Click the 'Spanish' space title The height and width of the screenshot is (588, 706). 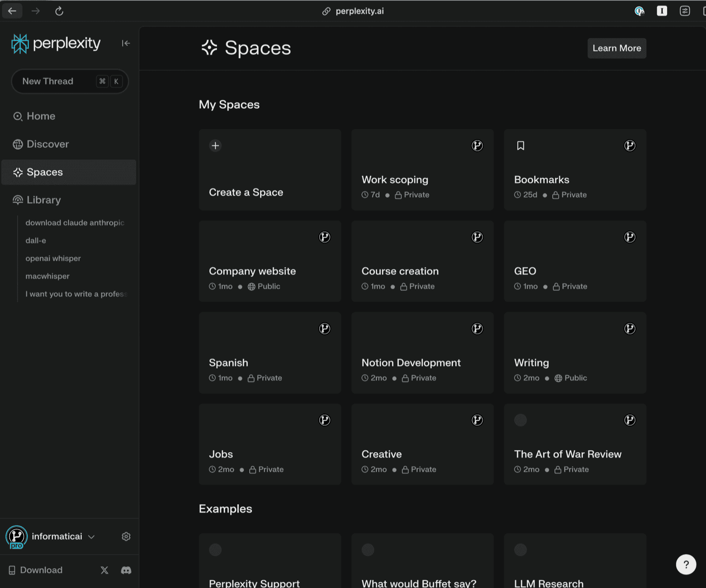pyautogui.click(x=228, y=363)
